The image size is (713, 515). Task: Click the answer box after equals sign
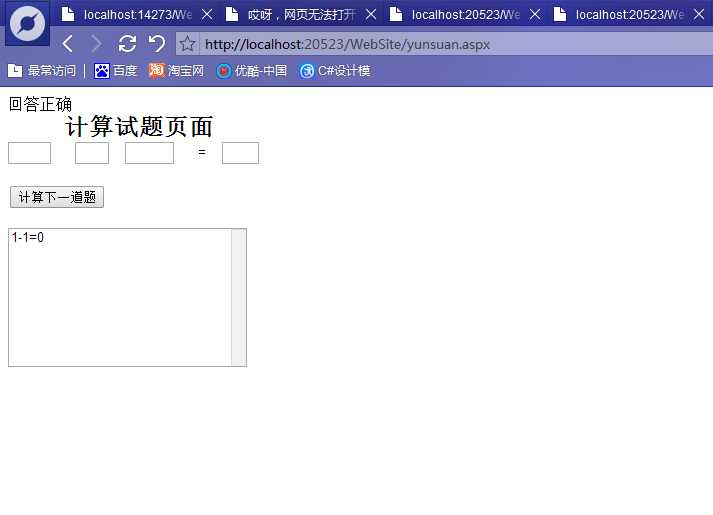coord(240,153)
